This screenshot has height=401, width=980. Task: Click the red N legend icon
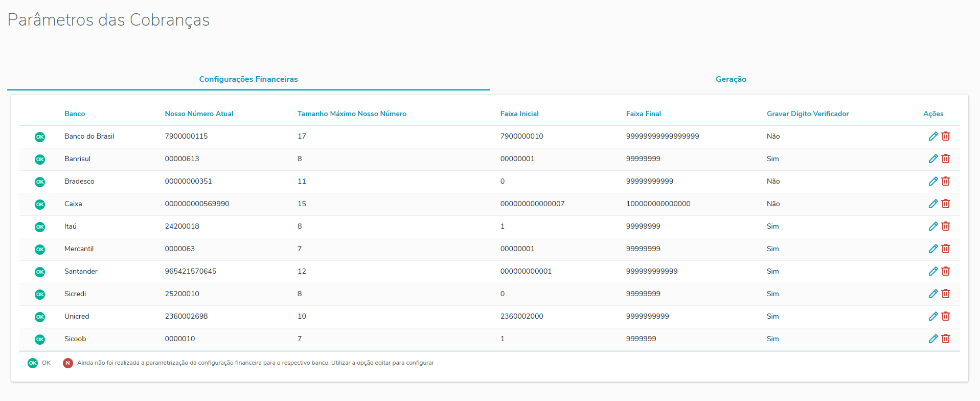pos(67,363)
